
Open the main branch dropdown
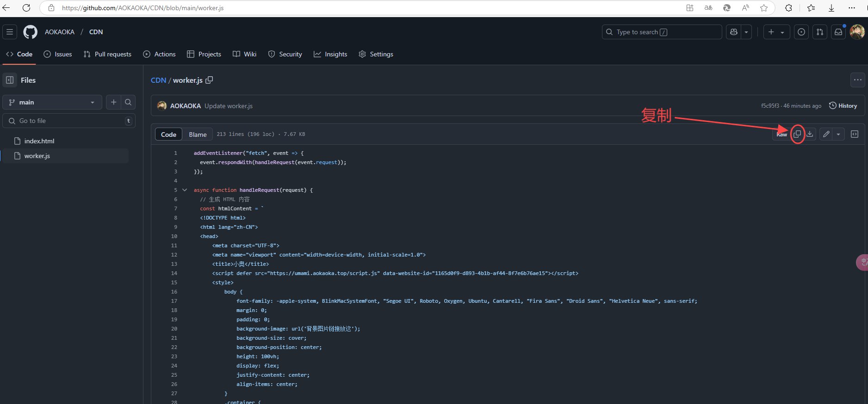point(52,102)
